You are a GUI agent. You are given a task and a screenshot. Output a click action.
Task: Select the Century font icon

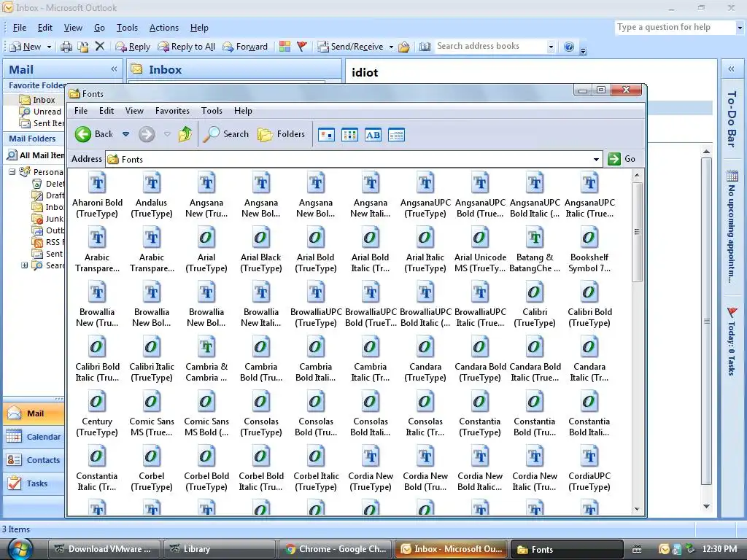97,402
